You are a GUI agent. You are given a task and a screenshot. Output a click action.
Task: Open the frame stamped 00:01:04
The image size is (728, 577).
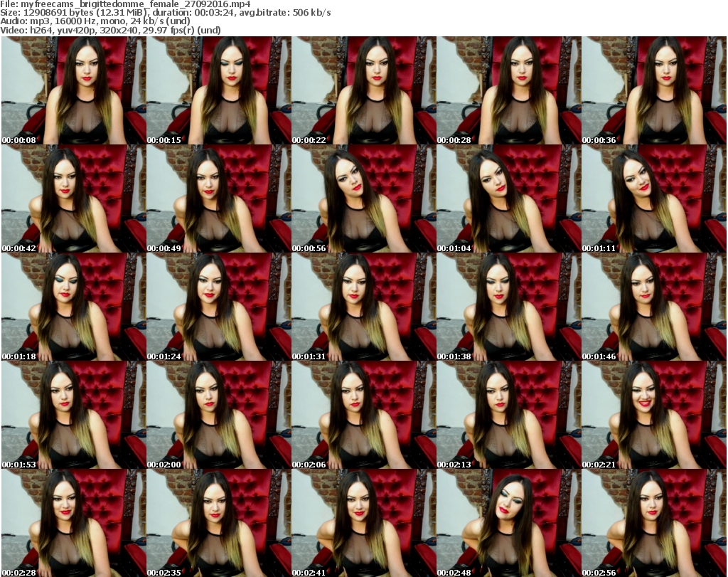[x=508, y=198]
